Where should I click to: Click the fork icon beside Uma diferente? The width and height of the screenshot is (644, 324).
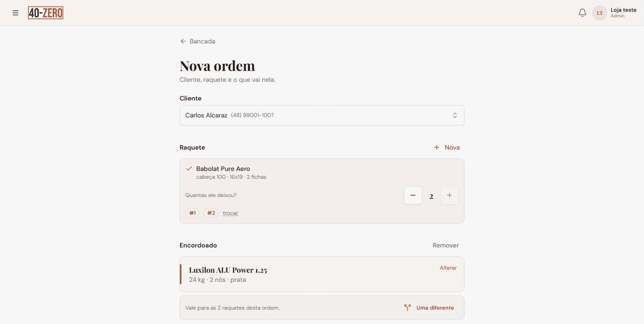(408, 308)
